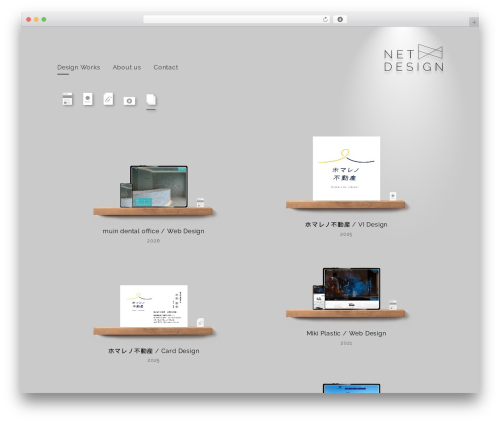The height and width of the screenshot is (423, 500).
Task: Open the Design Works menu item
Action: click(79, 67)
